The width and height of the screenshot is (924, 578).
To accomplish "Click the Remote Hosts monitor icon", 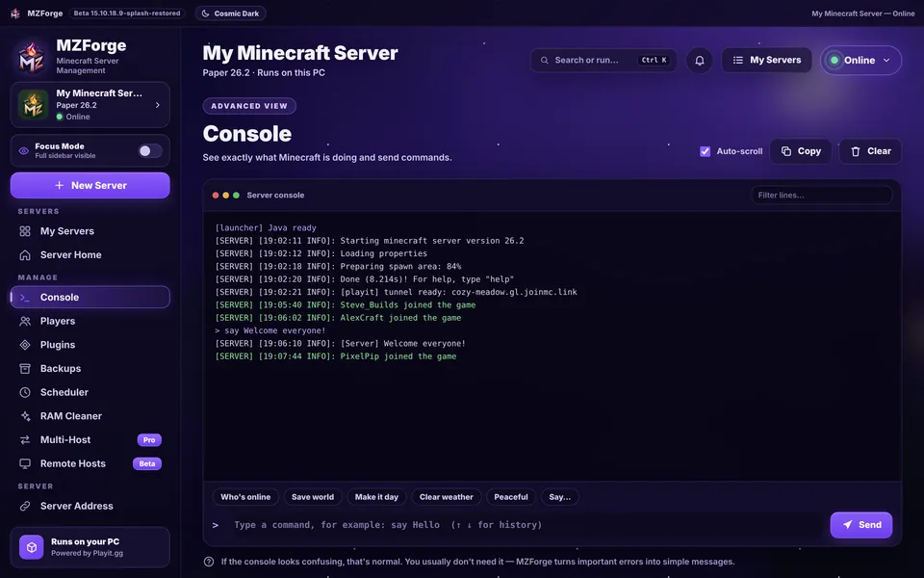I will [x=25, y=463].
